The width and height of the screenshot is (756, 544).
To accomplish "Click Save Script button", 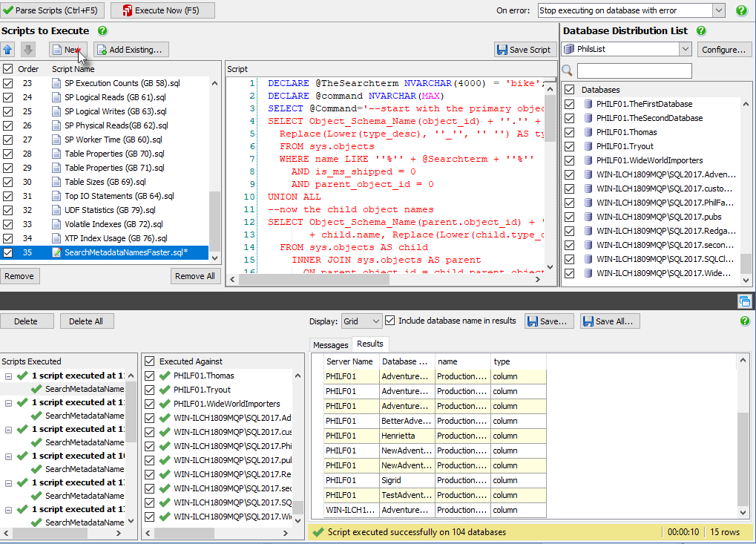I will [525, 50].
